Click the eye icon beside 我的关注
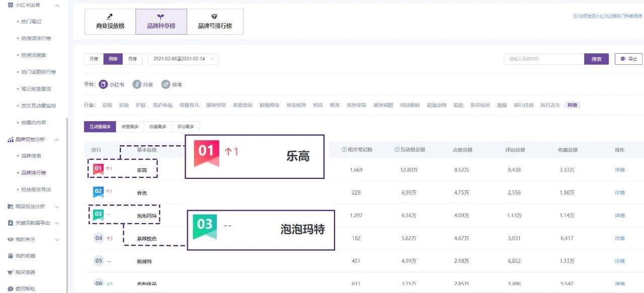The image size is (644, 293). 11,239
